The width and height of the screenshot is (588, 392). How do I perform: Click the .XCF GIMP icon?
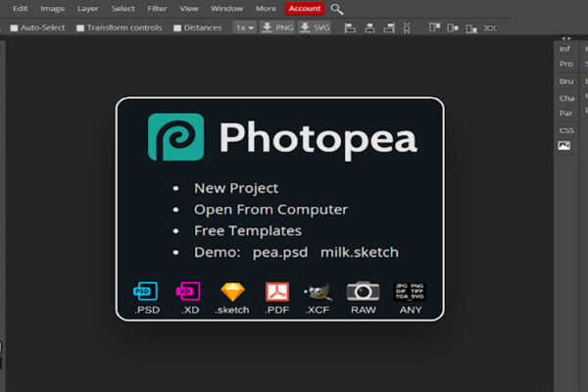click(x=318, y=292)
